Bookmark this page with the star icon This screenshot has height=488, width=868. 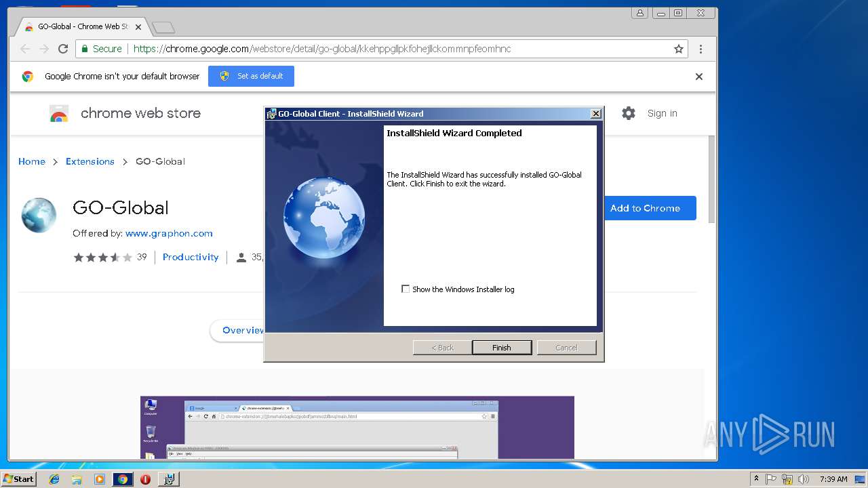(678, 49)
